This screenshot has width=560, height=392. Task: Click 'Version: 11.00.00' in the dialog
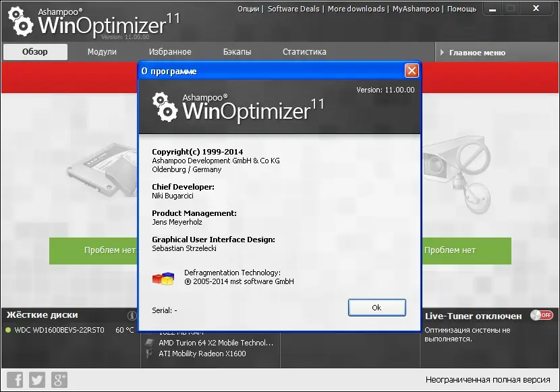pos(385,90)
